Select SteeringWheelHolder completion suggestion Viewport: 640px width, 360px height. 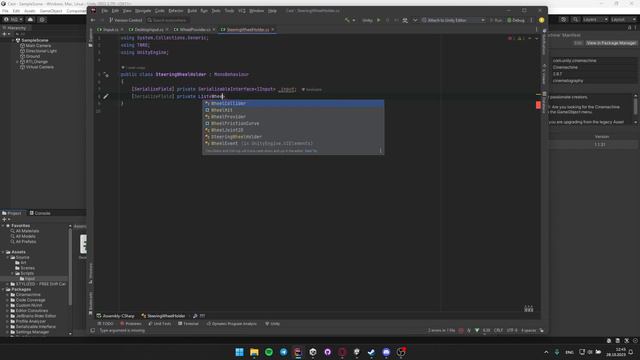pyautogui.click(x=293, y=137)
